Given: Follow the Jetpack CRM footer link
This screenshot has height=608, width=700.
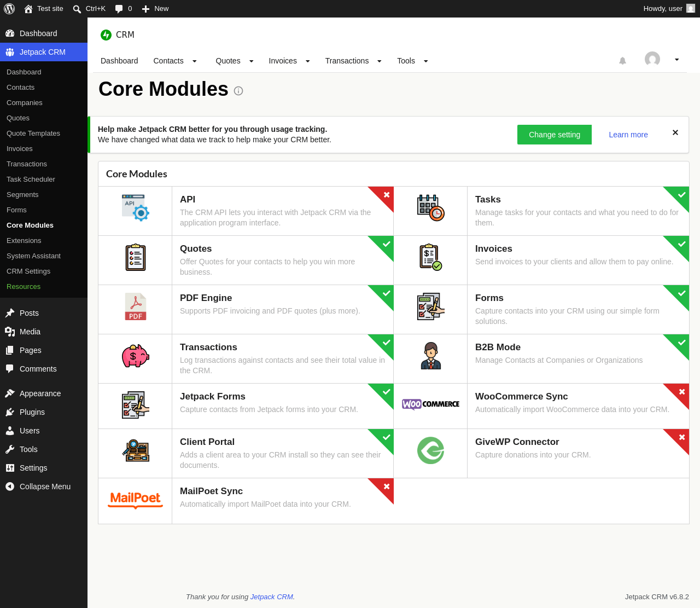Looking at the screenshot, I should (x=272, y=597).
